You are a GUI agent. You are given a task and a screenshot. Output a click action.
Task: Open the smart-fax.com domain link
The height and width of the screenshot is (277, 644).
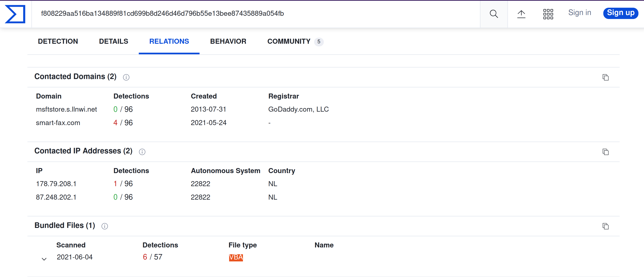point(58,123)
